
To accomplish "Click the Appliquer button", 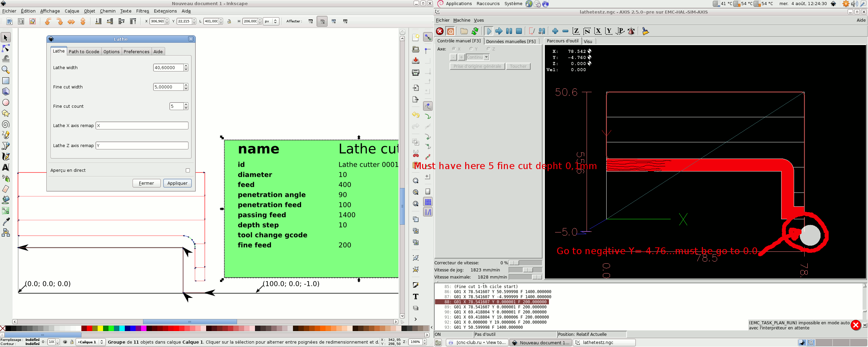I will click(x=177, y=183).
